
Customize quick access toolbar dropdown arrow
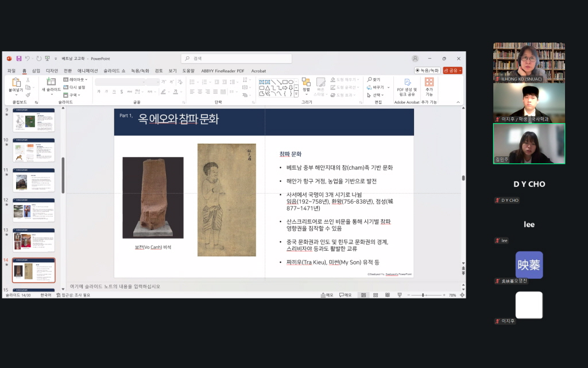pos(56,59)
